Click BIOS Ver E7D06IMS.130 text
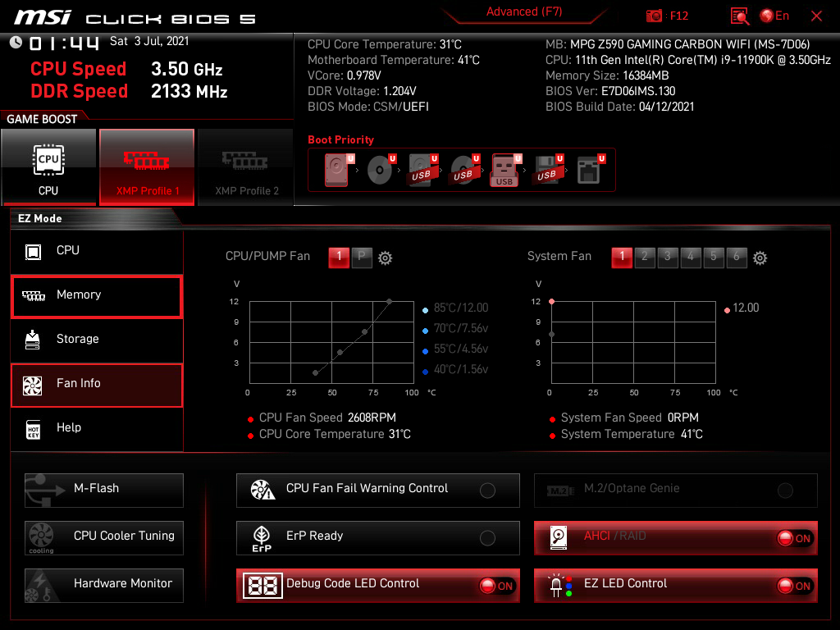The height and width of the screenshot is (630, 840). coord(610,91)
